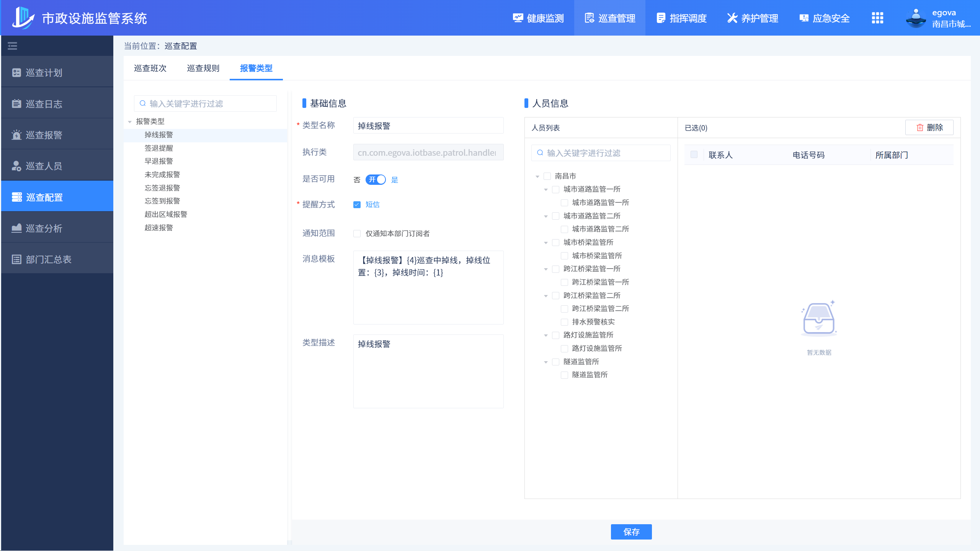Click the egova user avatar
The height and width of the screenshot is (551, 980).
point(916,18)
